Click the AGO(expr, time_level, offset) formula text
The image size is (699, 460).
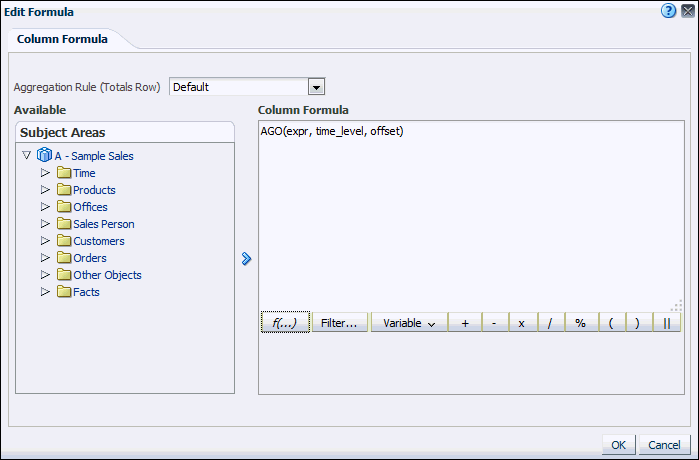coord(332,131)
